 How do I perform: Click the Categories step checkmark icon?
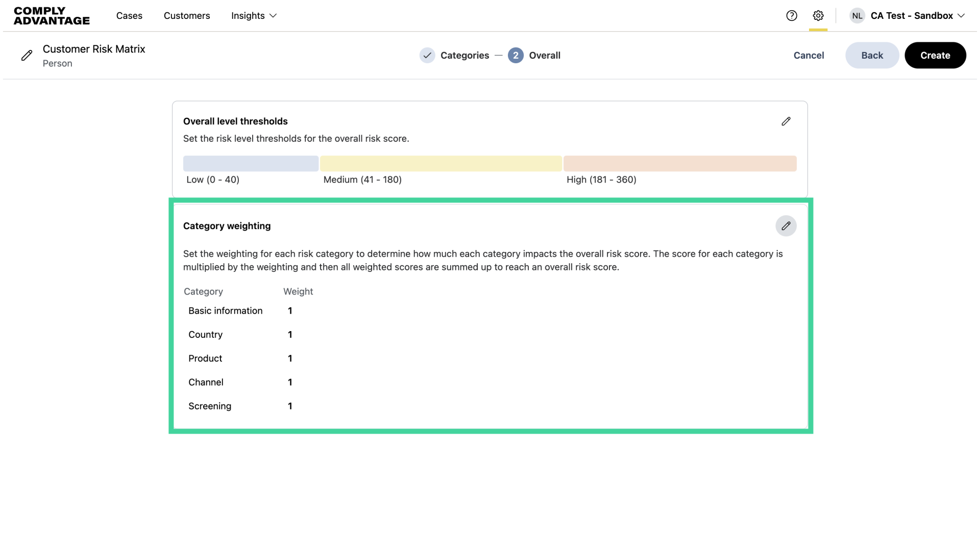click(427, 56)
